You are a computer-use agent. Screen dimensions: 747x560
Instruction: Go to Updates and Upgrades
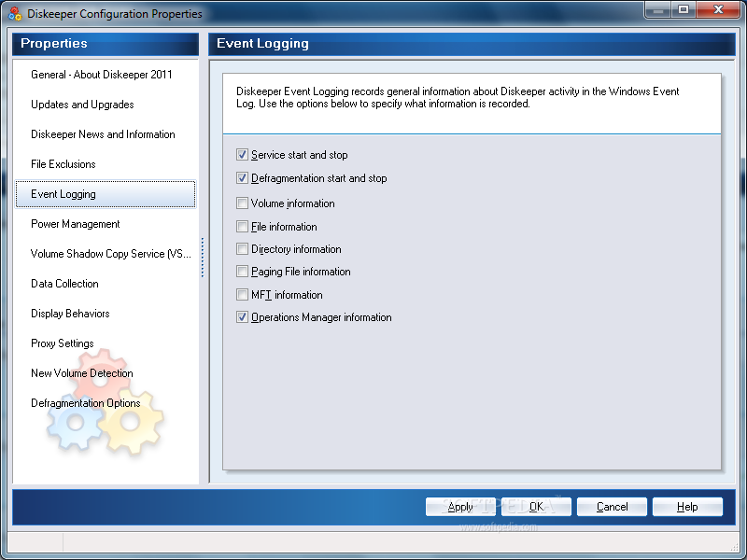pos(106,105)
